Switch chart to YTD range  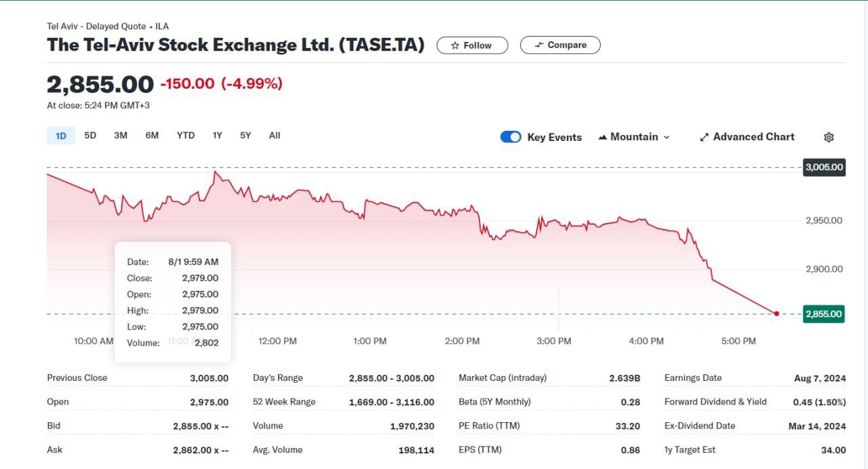tap(186, 136)
